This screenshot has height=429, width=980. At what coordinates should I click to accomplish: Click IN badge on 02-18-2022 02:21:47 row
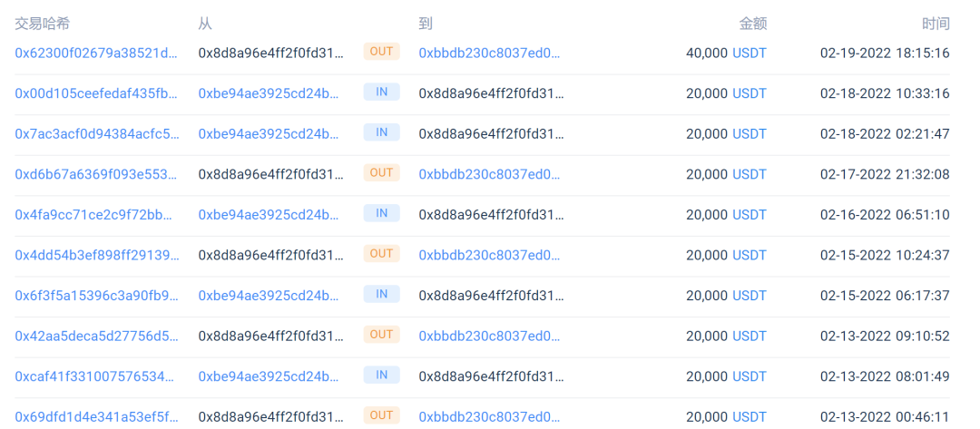tap(381, 132)
